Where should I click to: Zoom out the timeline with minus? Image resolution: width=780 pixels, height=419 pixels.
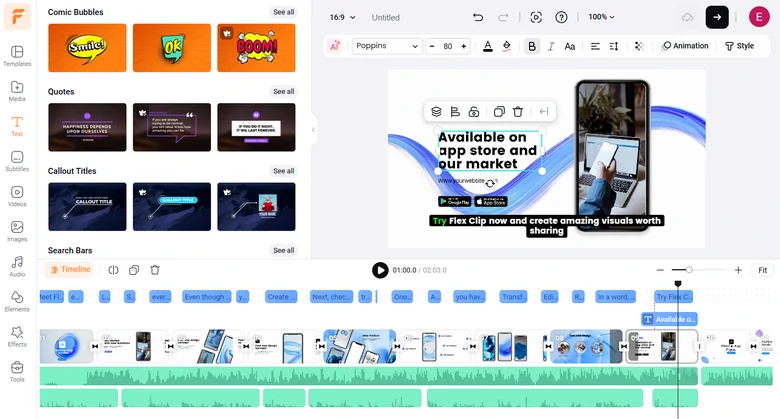point(660,270)
